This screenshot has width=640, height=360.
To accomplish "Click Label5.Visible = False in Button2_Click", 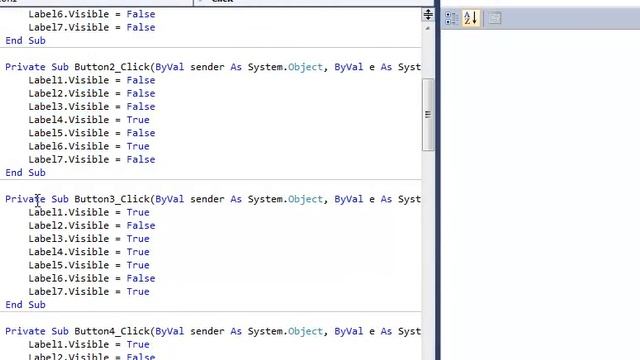I will click(x=92, y=133).
